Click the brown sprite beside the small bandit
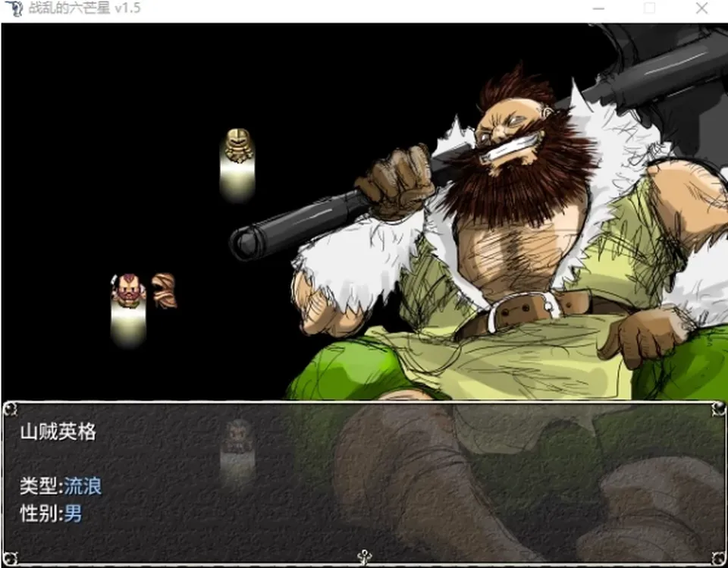This screenshot has height=568, width=728. click(165, 290)
